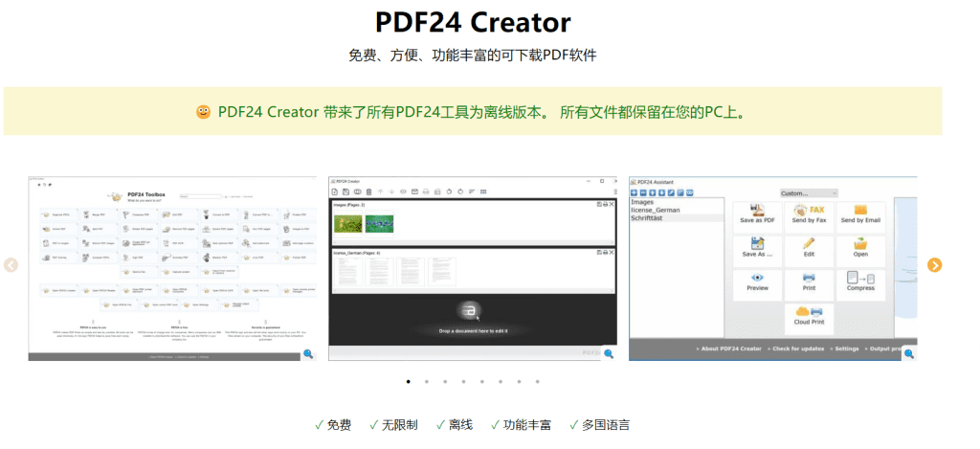Select the fifth carousel page dot

[x=482, y=381]
